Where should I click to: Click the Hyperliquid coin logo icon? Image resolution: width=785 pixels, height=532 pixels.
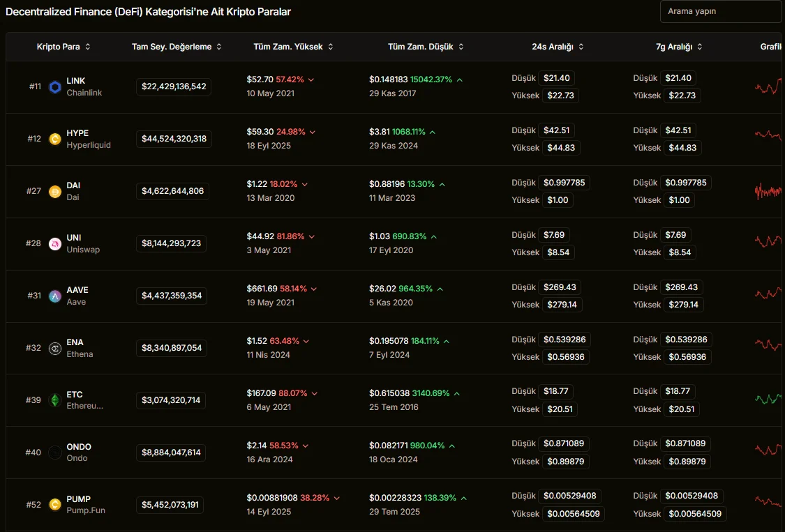pyautogui.click(x=55, y=139)
